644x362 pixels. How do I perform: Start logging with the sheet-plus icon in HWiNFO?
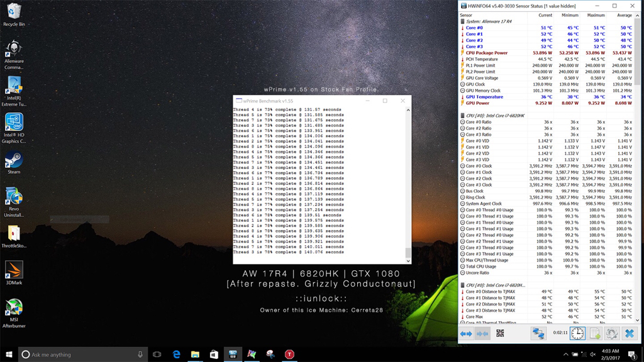595,333
